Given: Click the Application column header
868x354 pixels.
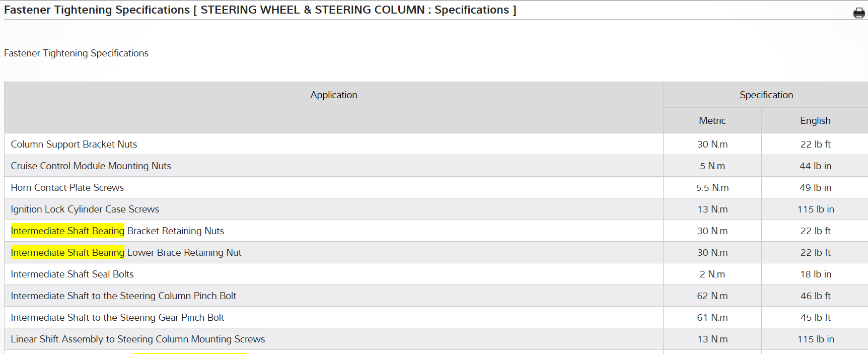Looking at the screenshot, I should pos(333,95).
